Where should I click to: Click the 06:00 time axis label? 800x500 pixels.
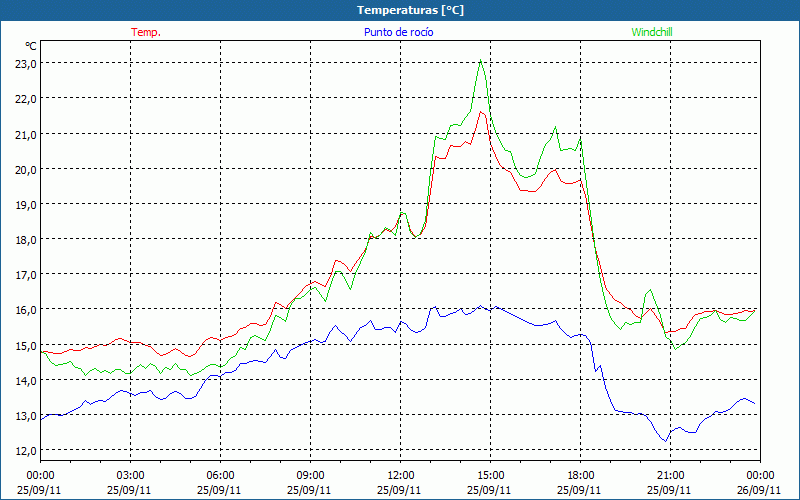(x=220, y=476)
